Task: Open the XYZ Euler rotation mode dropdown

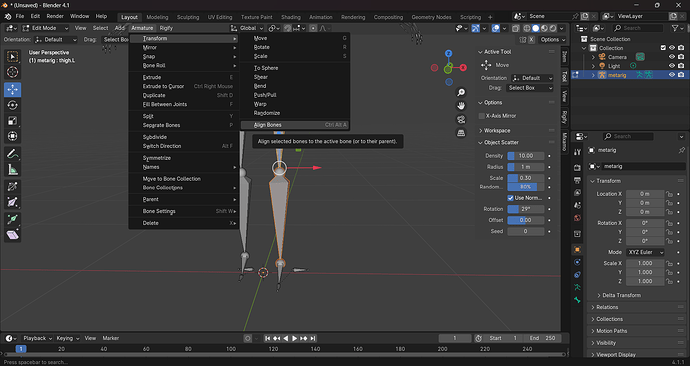Action: (x=645, y=252)
